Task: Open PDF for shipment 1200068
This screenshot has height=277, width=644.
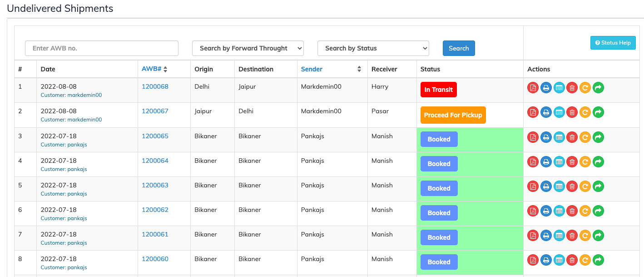Action: [x=533, y=88]
